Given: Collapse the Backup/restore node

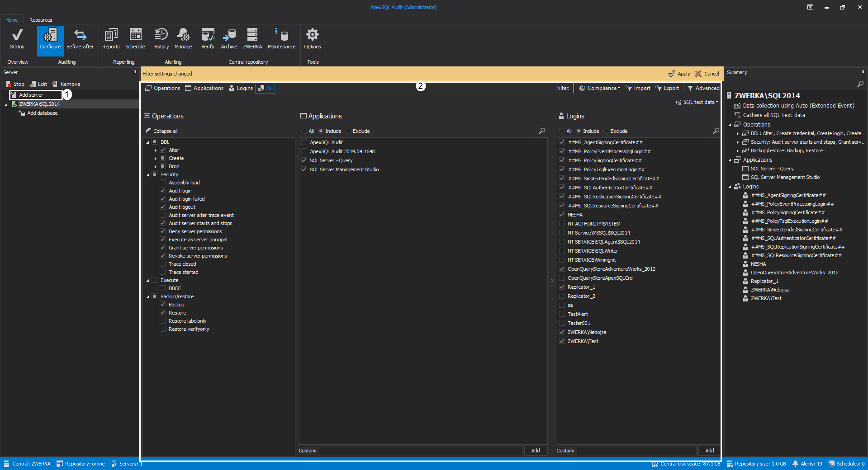Looking at the screenshot, I should pos(147,297).
